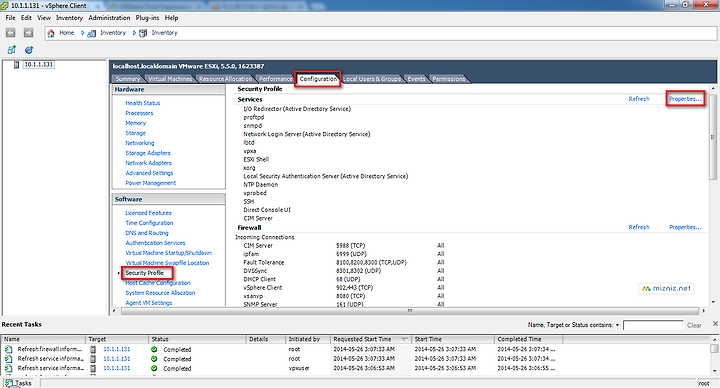Click the recent tasks filter text field
The width and height of the screenshot is (720, 388).
click(653, 325)
